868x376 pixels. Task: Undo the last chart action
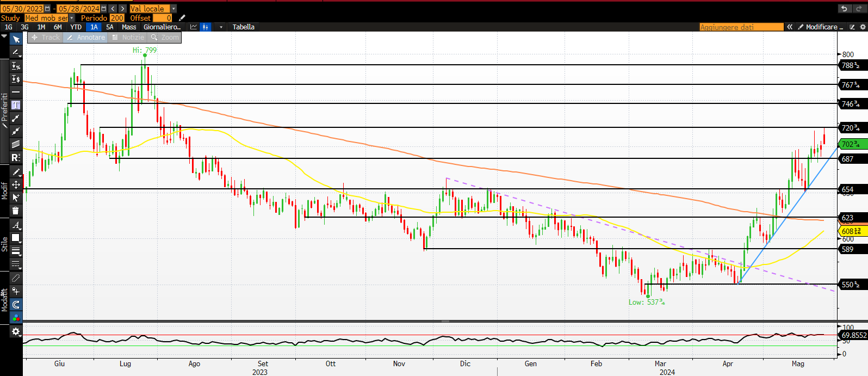click(x=844, y=9)
